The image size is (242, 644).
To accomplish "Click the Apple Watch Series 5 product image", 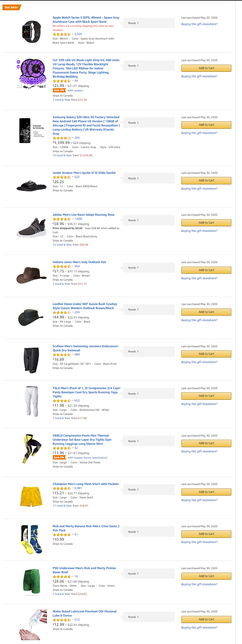I will point(32,31).
